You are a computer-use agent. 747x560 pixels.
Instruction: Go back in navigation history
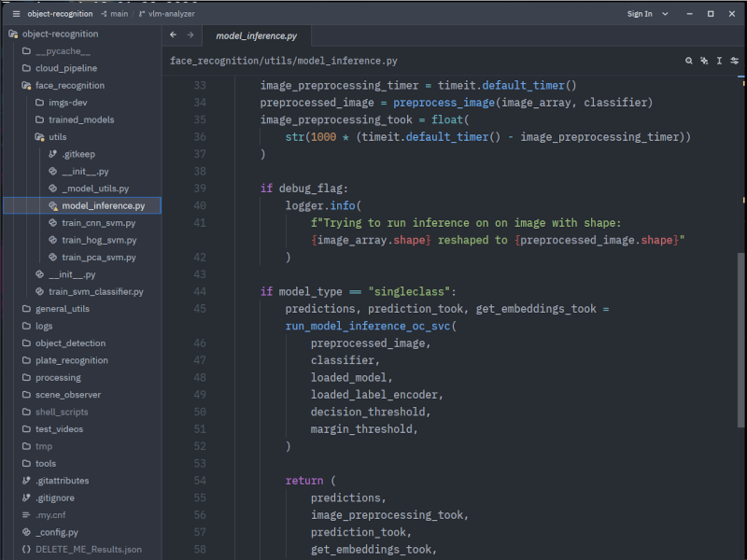pos(173,35)
